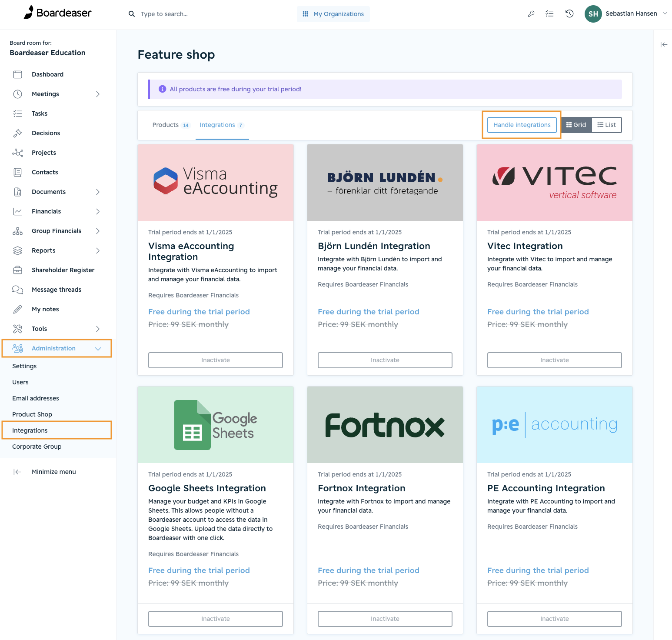Click the Decisions gavel icon
Screen dimensions: 672x640
pyautogui.click(x=17, y=133)
